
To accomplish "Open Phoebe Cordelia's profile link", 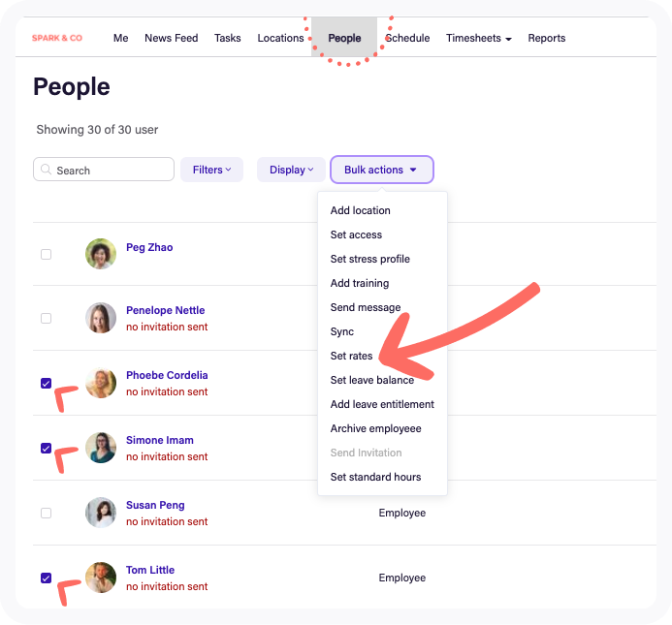I will click(167, 375).
